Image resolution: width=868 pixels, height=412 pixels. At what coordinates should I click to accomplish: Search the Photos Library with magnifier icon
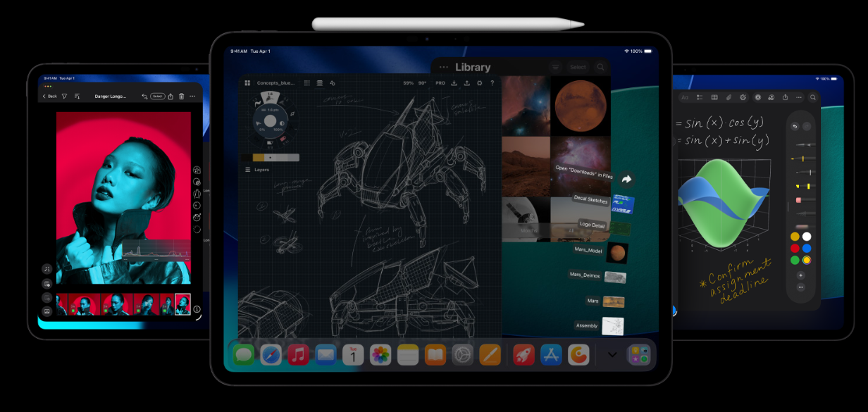pyautogui.click(x=600, y=68)
